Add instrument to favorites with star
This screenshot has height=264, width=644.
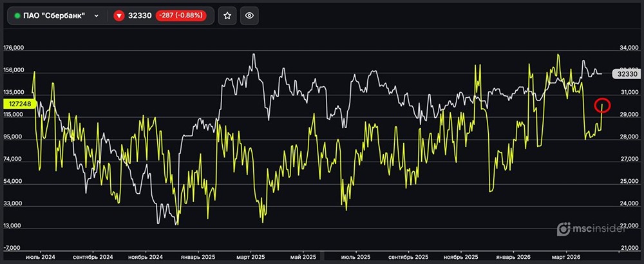point(227,15)
